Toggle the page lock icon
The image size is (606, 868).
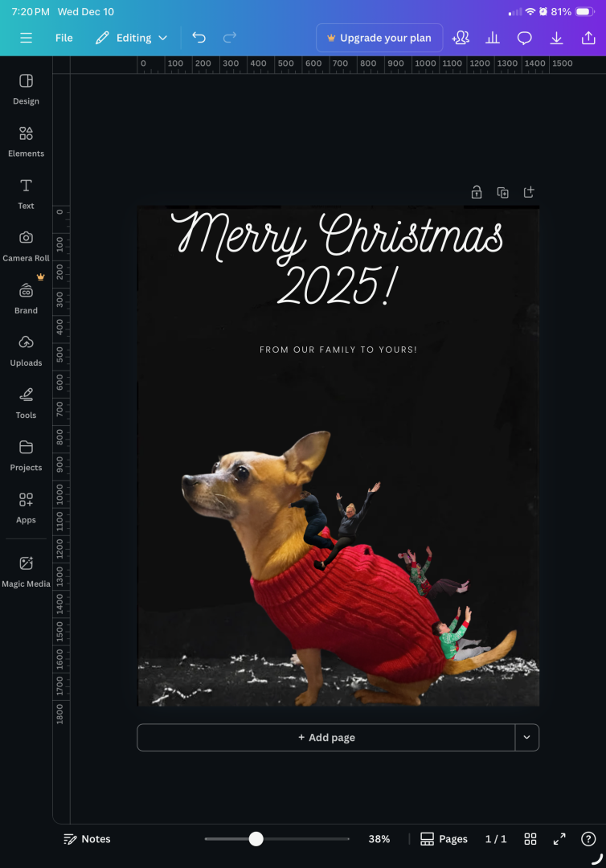[477, 192]
